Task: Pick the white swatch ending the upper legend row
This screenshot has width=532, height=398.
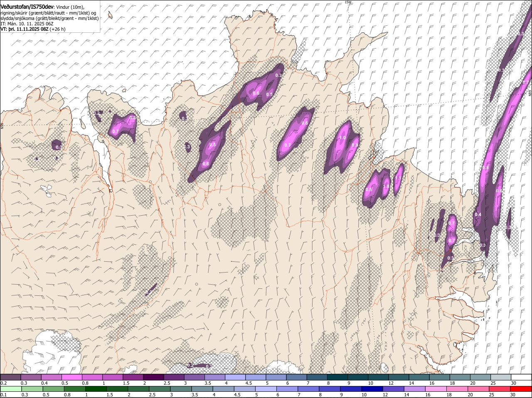Action: tap(521, 377)
